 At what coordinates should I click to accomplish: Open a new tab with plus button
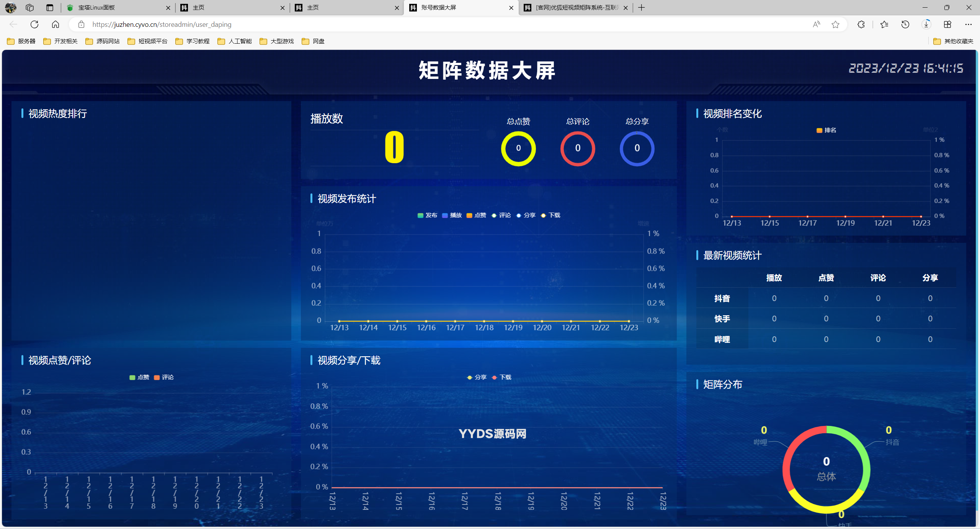(x=642, y=8)
